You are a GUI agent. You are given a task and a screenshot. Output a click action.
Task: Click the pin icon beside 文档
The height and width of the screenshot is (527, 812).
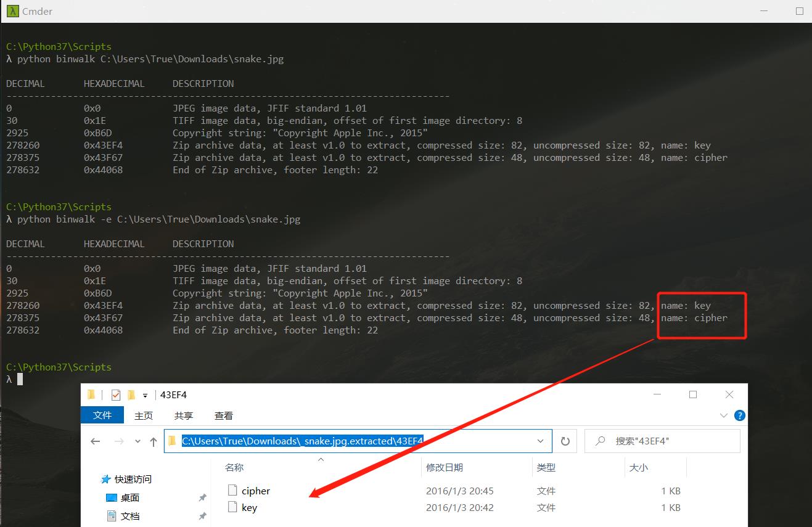[x=202, y=516]
